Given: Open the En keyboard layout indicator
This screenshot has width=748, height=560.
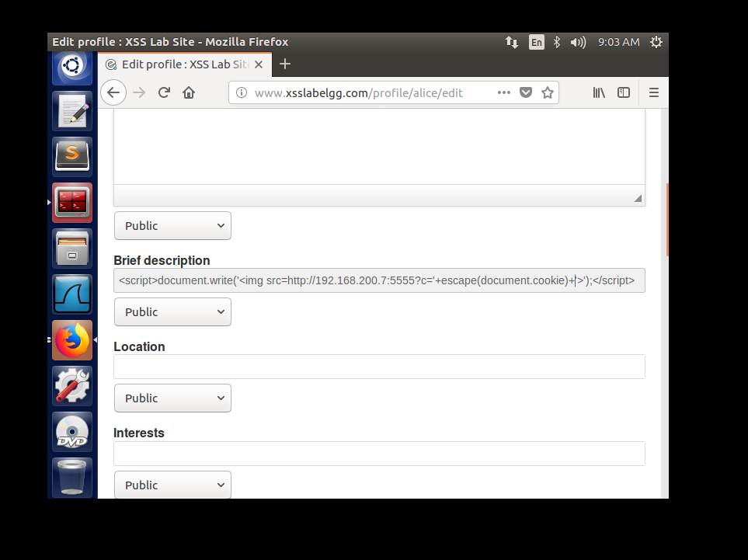Looking at the screenshot, I should click(537, 42).
